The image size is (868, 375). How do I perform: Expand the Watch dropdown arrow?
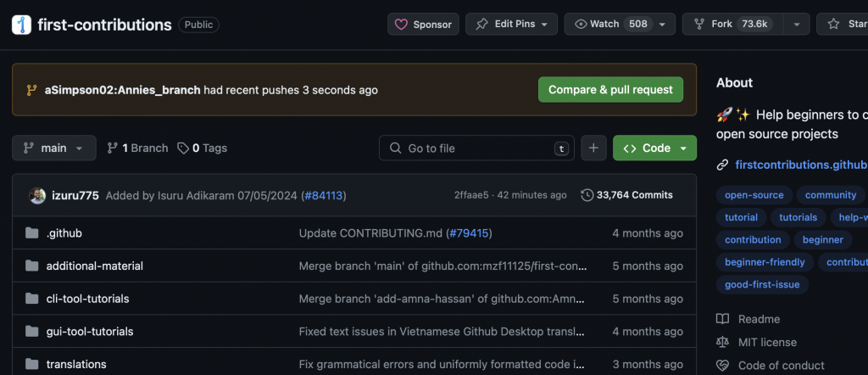pyautogui.click(x=662, y=25)
